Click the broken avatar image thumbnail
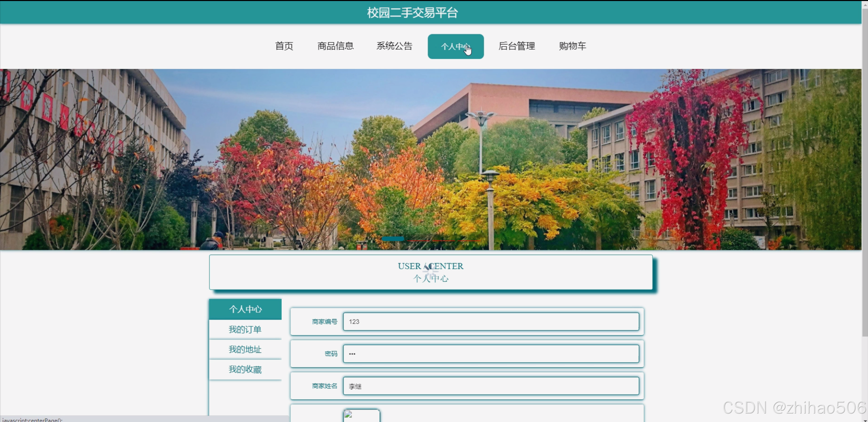 (x=362, y=416)
